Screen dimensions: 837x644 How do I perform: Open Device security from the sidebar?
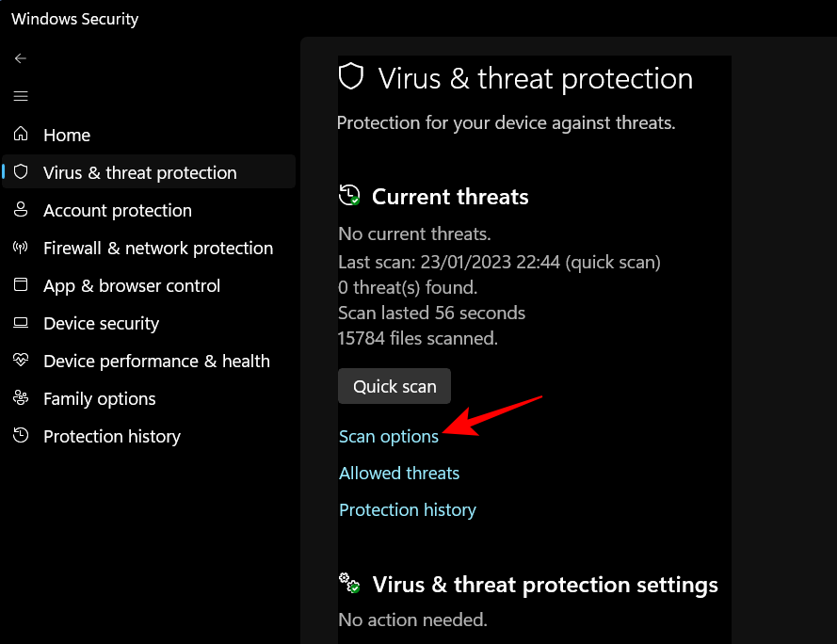tap(102, 323)
